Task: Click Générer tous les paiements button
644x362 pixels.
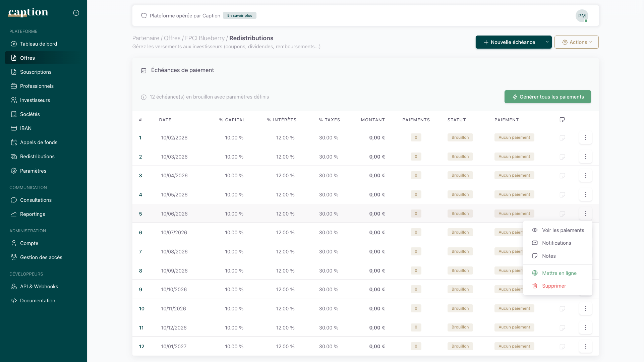Action: pyautogui.click(x=547, y=97)
